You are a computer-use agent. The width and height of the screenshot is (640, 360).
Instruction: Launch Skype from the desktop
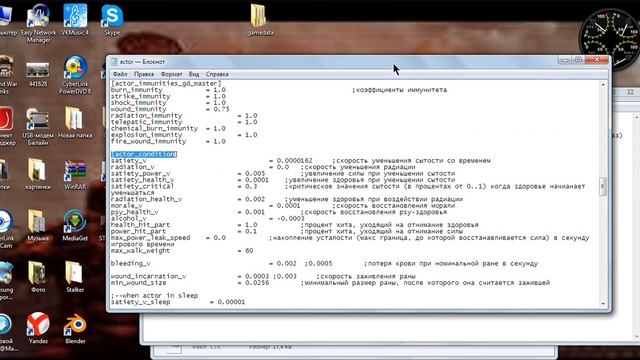(x=112, y=20)
